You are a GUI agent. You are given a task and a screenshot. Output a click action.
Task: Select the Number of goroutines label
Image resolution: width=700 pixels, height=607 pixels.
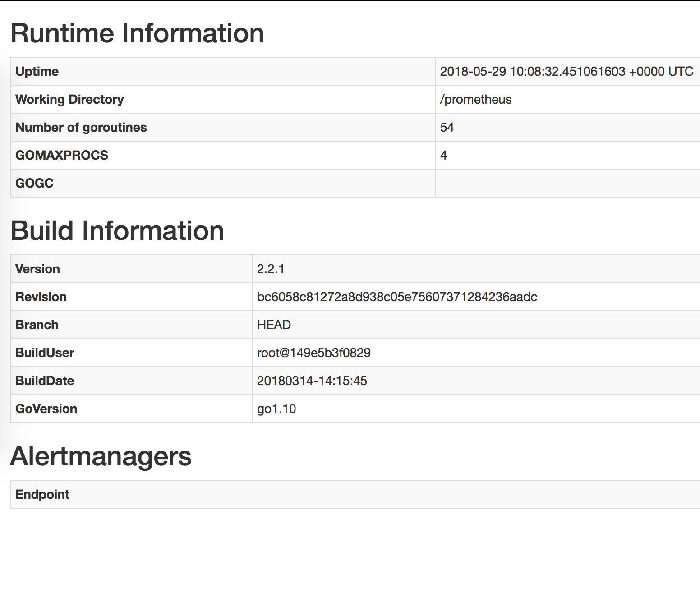coord(81,127)
